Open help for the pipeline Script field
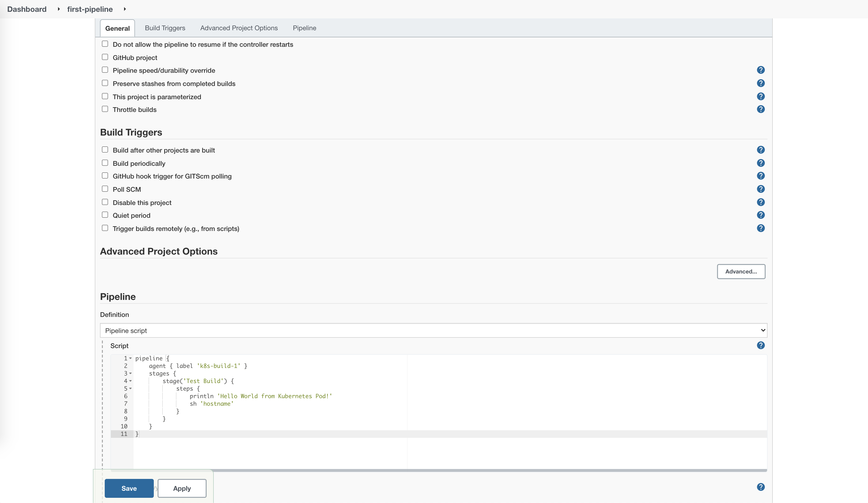The width and height of the screenshot is (868, 503). click(x=761, y=345)
